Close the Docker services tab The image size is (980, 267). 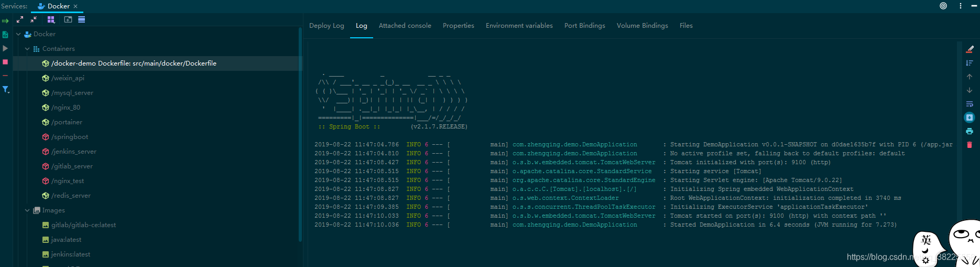(75, 6)
